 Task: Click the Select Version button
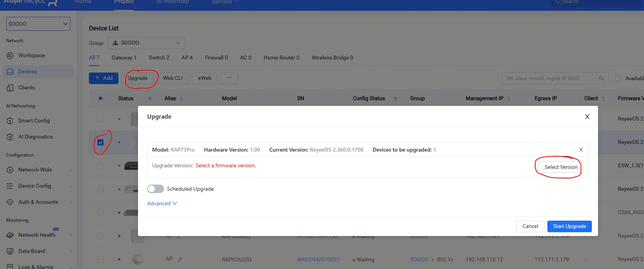click(561, 167)
